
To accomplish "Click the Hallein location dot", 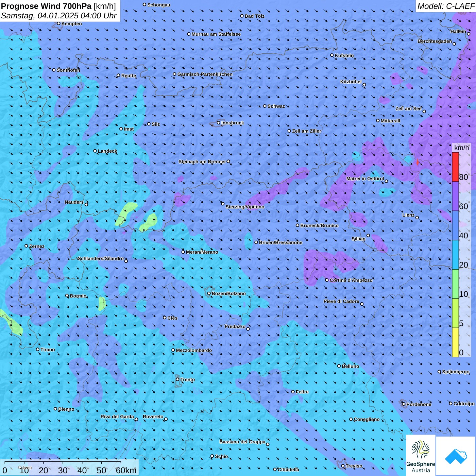I will (469, 34).
